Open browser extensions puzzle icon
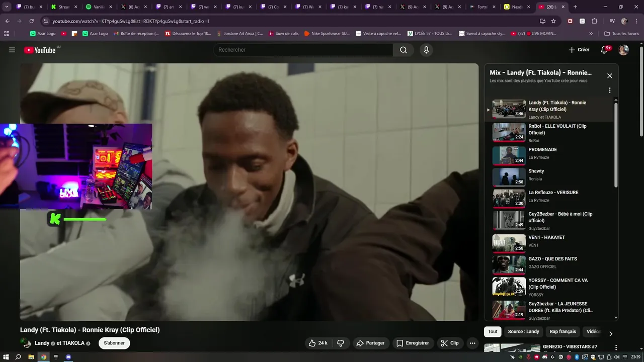 [594, 21]
